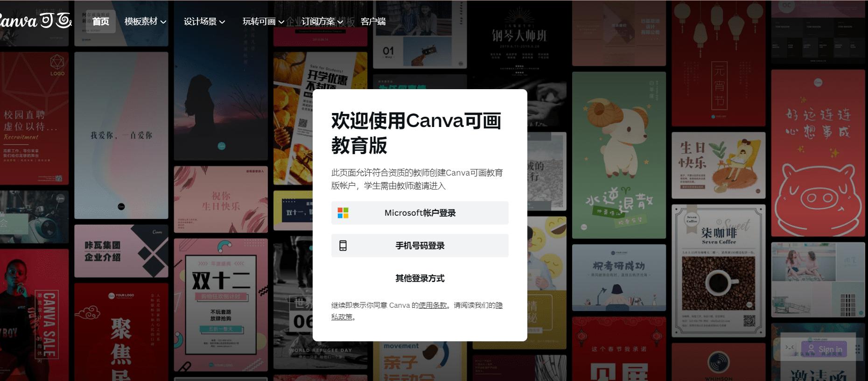Open the 我爱你，一直爱你 template
The width and height of the screenshot is (868, 381).
121,135
